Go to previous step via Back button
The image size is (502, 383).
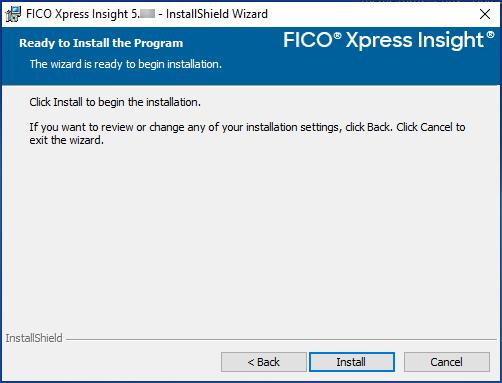click(x=264, y=362)
